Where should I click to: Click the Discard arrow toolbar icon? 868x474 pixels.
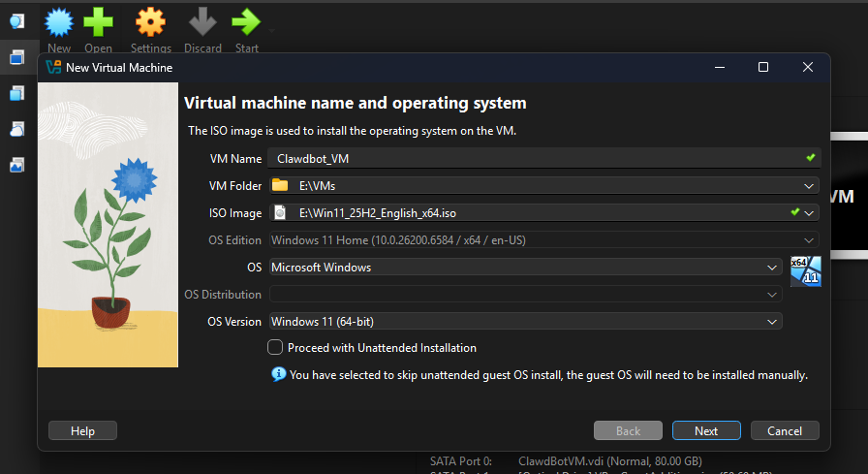[x=202, y=22]
